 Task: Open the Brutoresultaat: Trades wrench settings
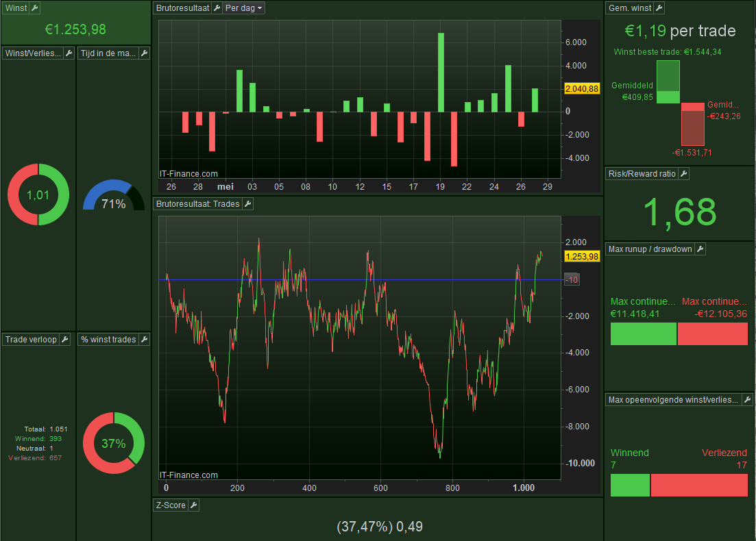(247, 204)
